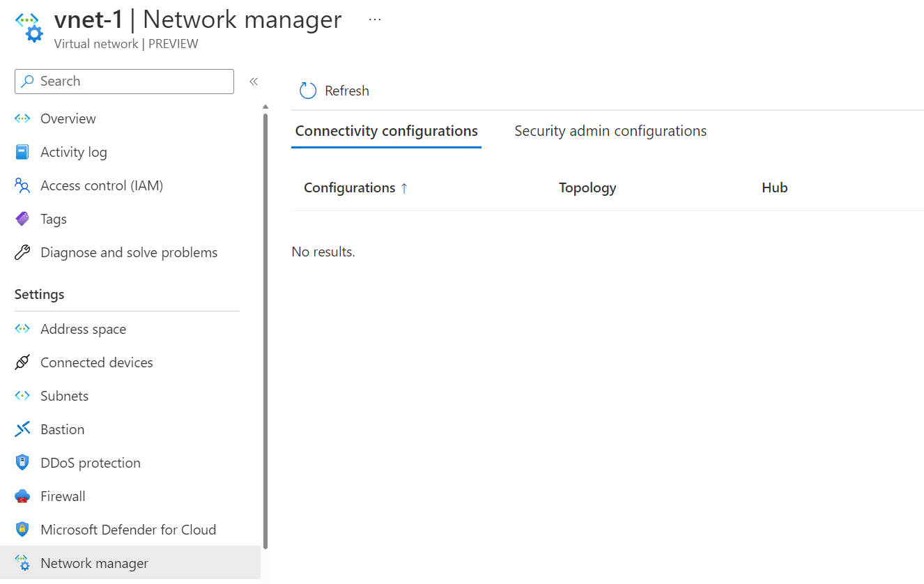Click the Bastion icon in Settings
The height and width of the screenshot is (584, 924).
click(x=22, y=429)
